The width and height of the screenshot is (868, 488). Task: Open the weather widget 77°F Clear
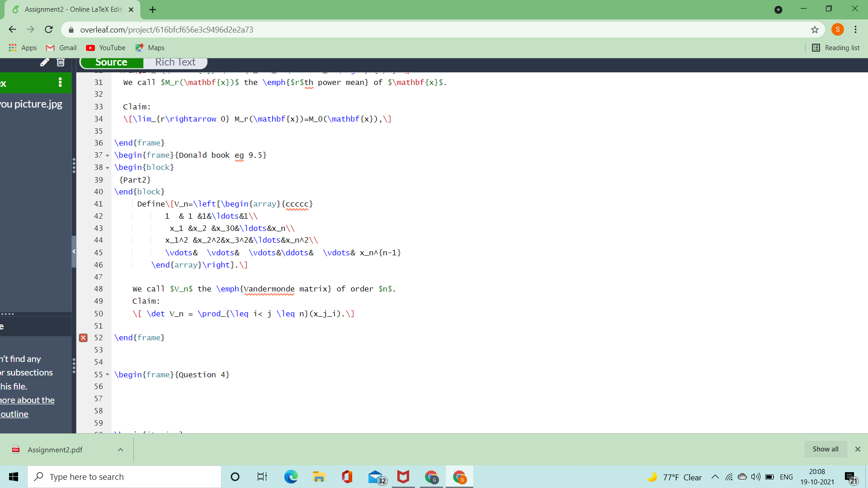(x=674, y=477)
